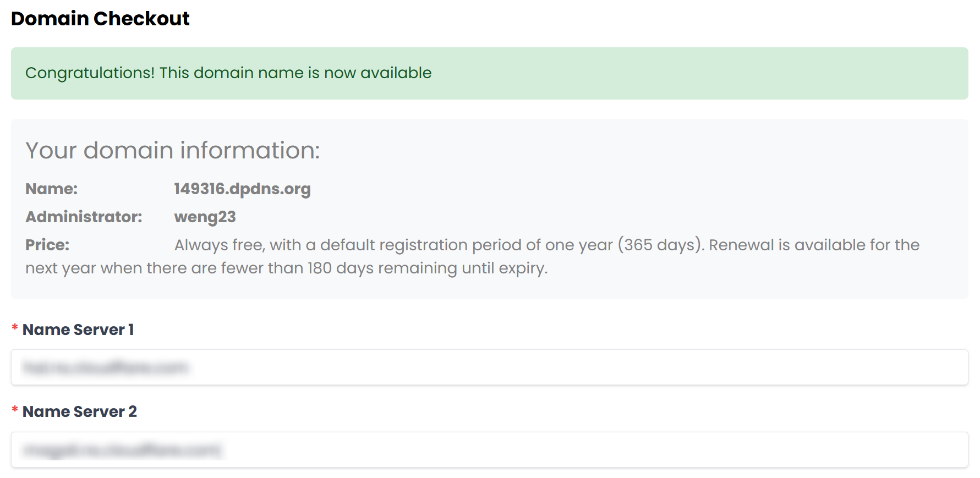Click the 'Price:' field label
The width and height of the screenshot is (980, 478).
[x=47, y=245]
